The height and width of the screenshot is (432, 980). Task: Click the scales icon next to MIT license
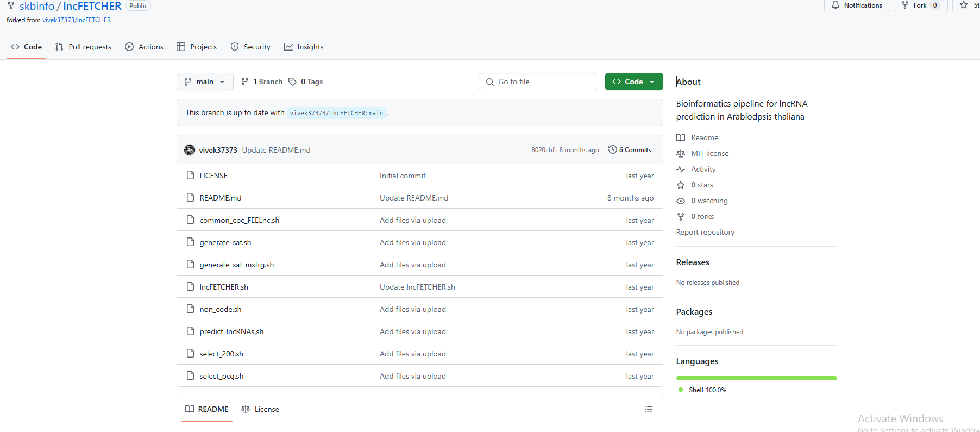click(681, 153)
